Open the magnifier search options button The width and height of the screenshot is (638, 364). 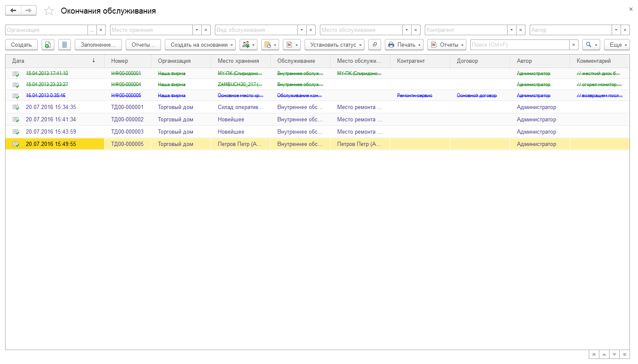click(591, 45)
